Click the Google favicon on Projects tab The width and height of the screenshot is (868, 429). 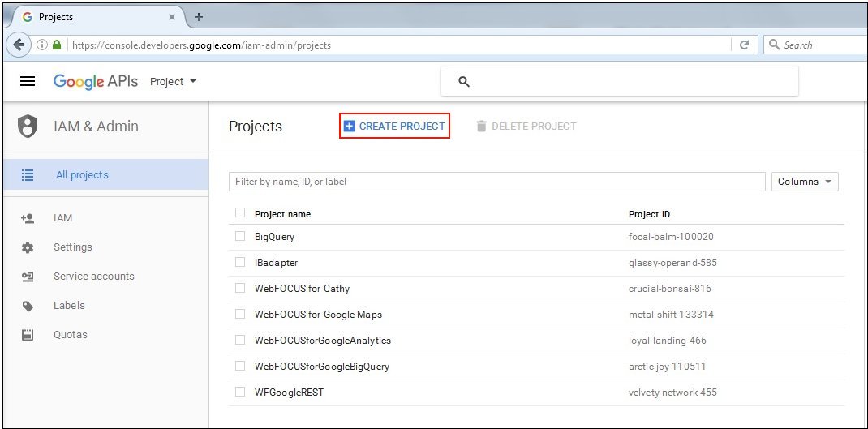tap(27, 17)
